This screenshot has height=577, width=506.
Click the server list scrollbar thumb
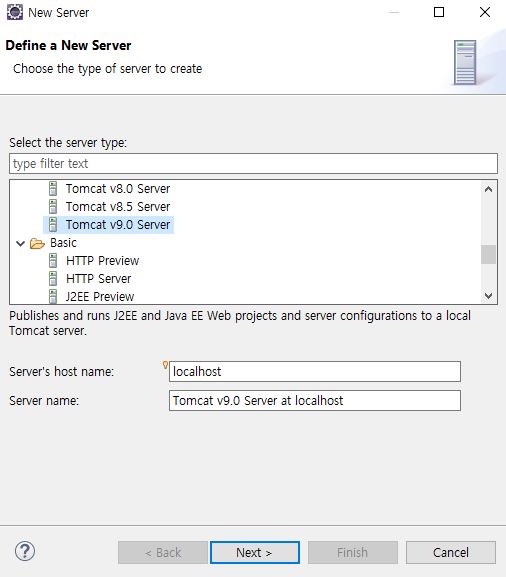click(x=488, y=254)
